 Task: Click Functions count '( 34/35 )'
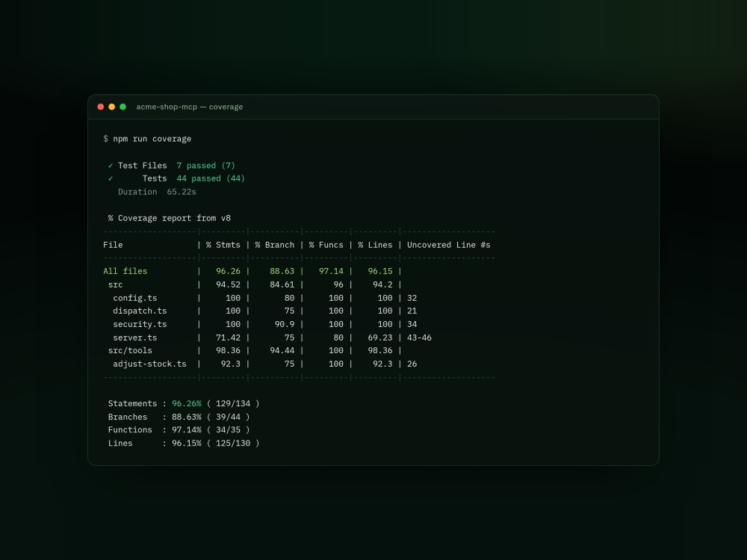click(x=228, y=429)
